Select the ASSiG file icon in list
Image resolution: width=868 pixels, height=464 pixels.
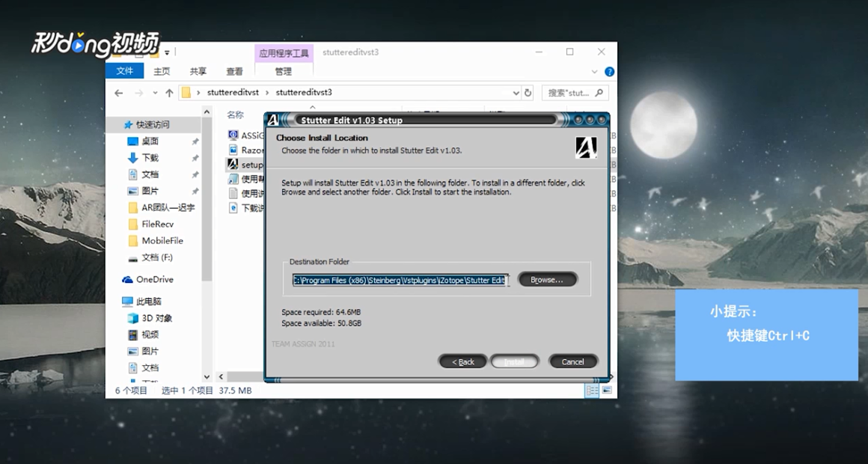click(x=233, y=135)
